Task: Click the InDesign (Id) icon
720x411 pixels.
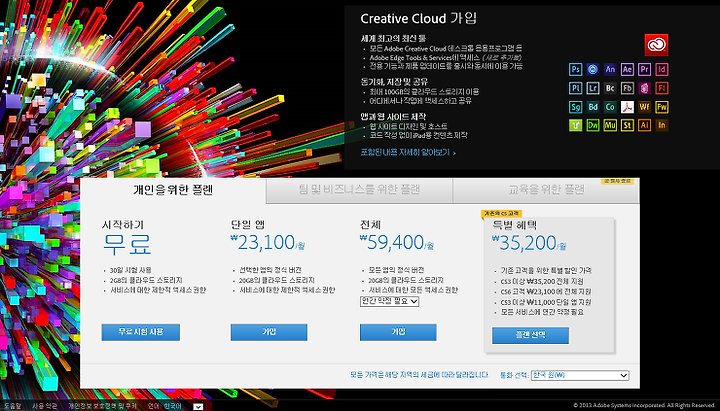Action: pyautogui.click(x=662, y=69)
